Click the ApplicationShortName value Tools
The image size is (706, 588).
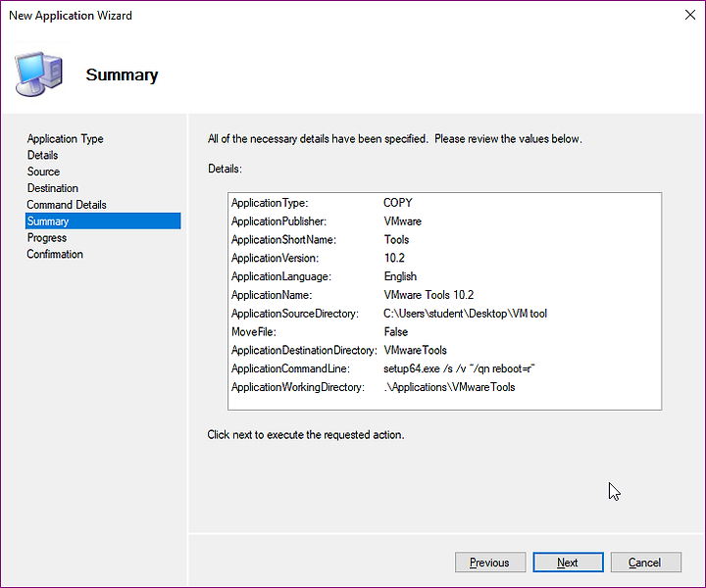396,240
